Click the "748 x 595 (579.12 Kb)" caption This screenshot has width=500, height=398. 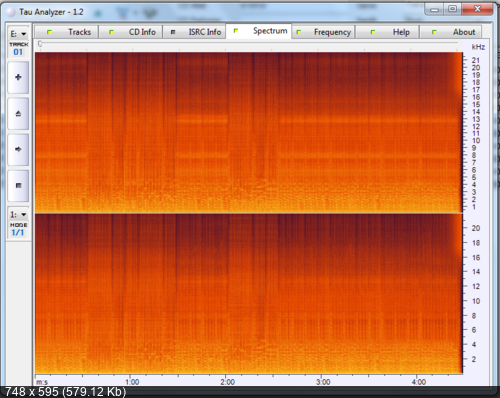click(x=65, y=392)
